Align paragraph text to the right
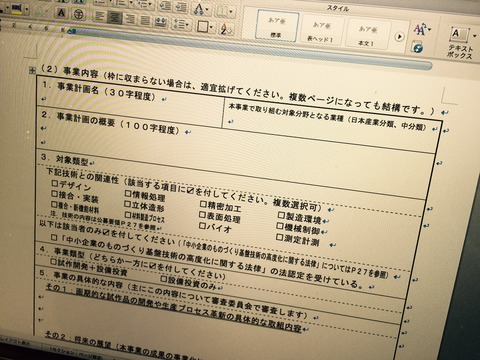This screenshot has width=480, height=360. coord(130,19)
